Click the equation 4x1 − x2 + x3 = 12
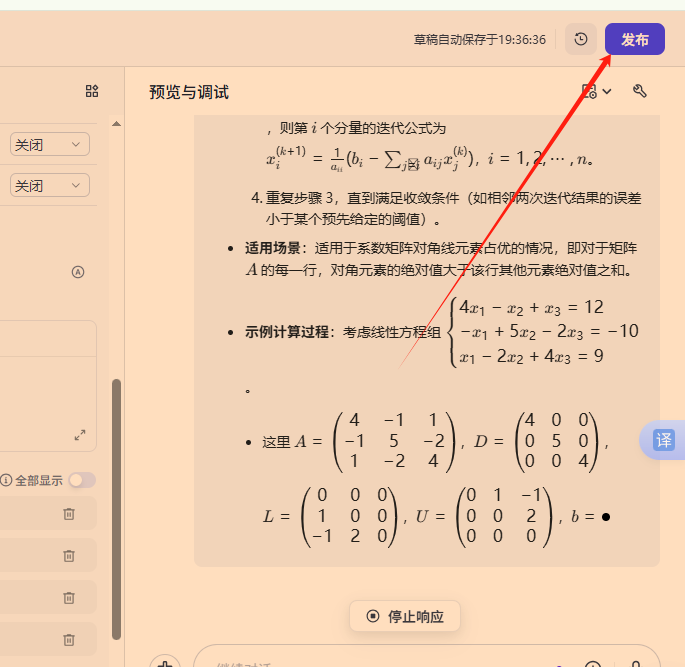Viewport: 685px width, 667px height. tap(531, 308)
